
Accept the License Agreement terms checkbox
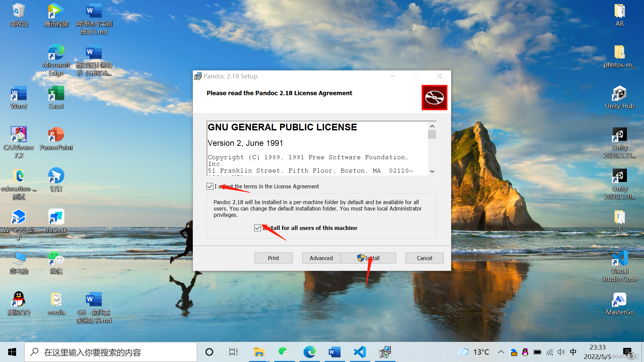(x=210, y=186)
